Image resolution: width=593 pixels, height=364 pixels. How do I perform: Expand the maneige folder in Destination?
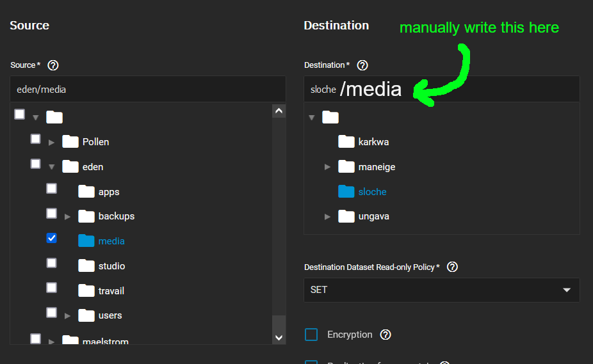327,167
